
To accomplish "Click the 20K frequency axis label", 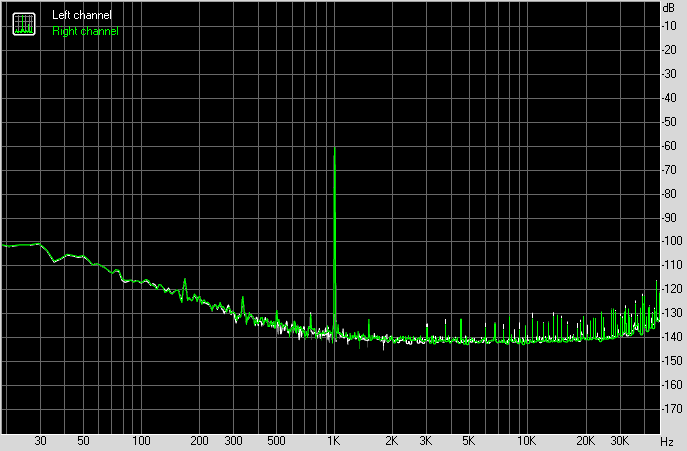I will point(584,440).
